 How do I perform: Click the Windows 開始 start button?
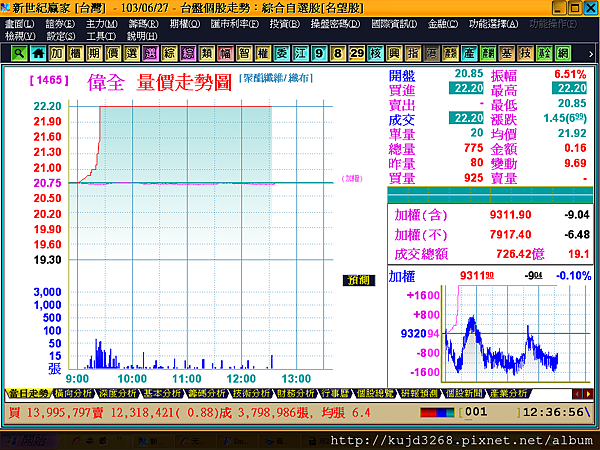29,441
